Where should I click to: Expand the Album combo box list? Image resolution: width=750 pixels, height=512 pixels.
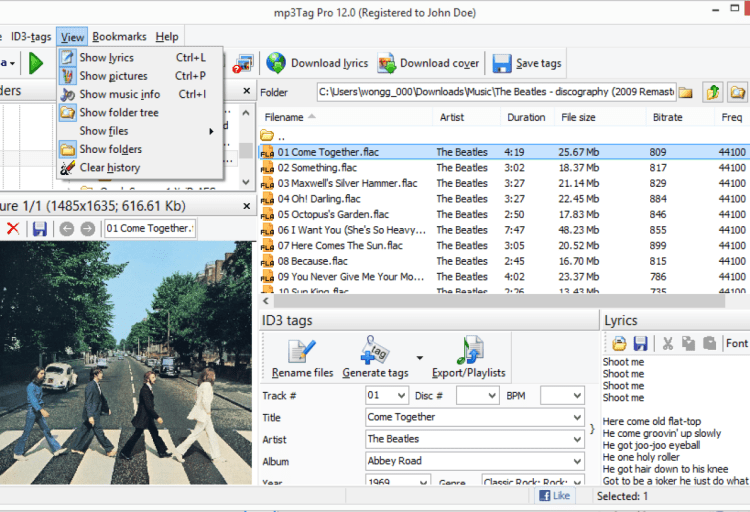577,462
